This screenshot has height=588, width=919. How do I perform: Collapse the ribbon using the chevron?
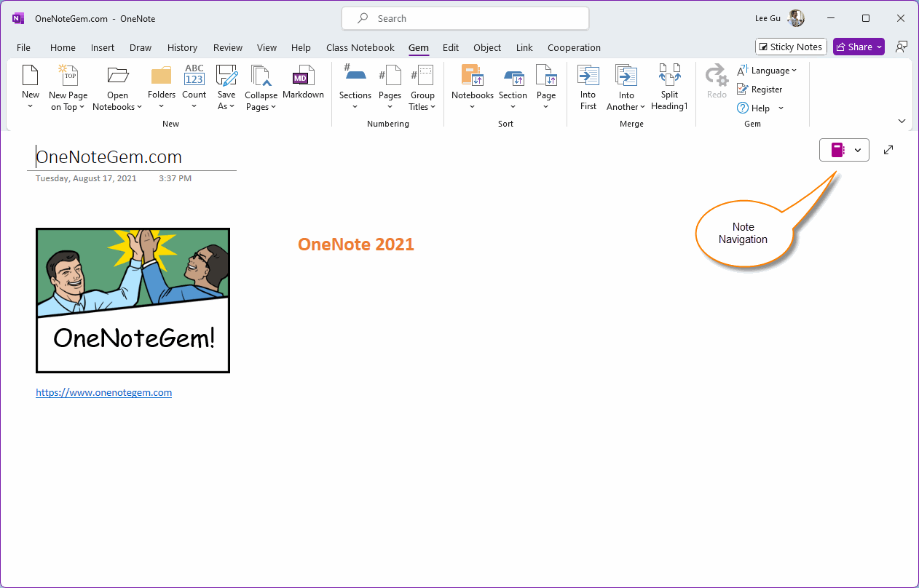tap(902, 121)
